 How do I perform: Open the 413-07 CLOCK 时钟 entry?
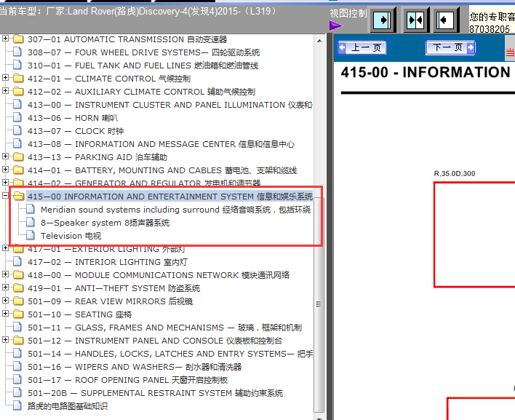tap(76, 131)
